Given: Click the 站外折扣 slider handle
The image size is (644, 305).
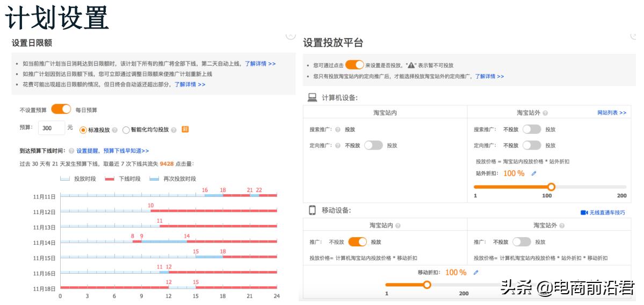Looking at the screenshot, I should (551, 187).
